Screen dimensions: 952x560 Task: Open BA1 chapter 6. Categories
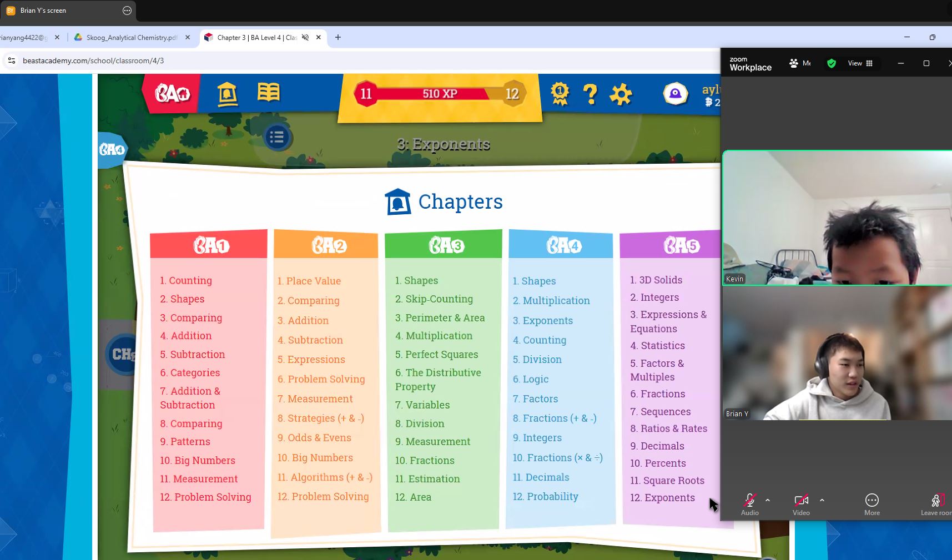click(190, 372)
